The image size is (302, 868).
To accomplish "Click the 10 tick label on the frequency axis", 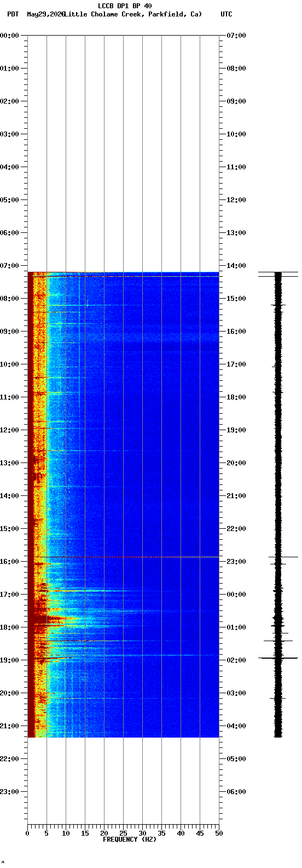I will click(x=66, y=834).
